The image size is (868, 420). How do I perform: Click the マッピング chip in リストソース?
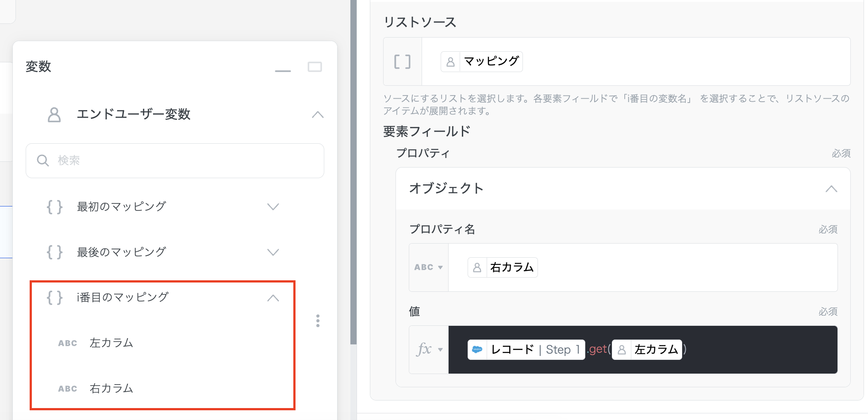(x=482, y=61)
